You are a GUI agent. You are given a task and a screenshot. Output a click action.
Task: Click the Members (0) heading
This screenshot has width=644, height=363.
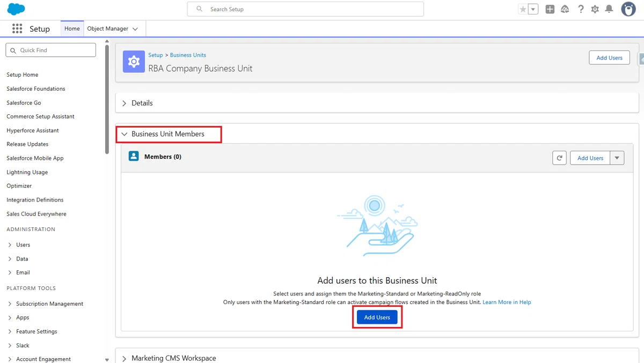pyautogui.click(x=163, y=157)
